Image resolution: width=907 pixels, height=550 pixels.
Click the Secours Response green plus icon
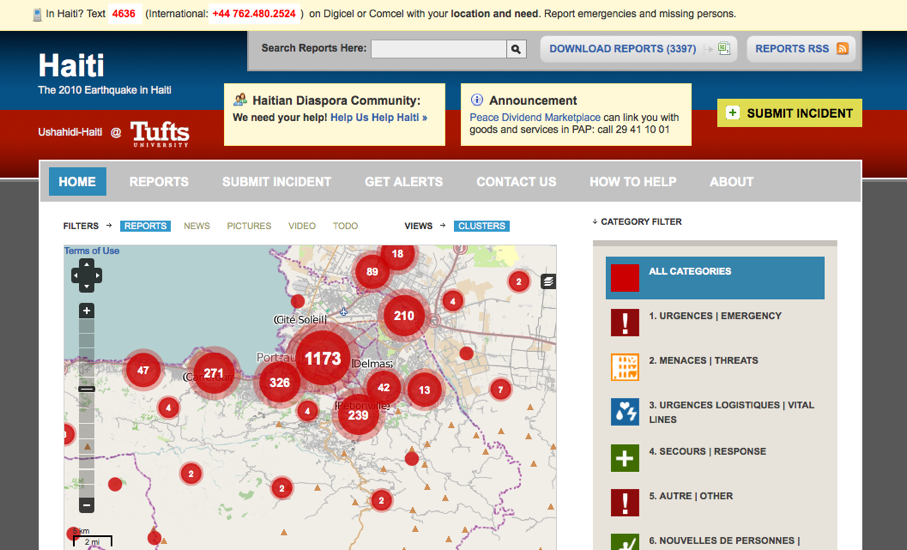click(x=625, y=458)
